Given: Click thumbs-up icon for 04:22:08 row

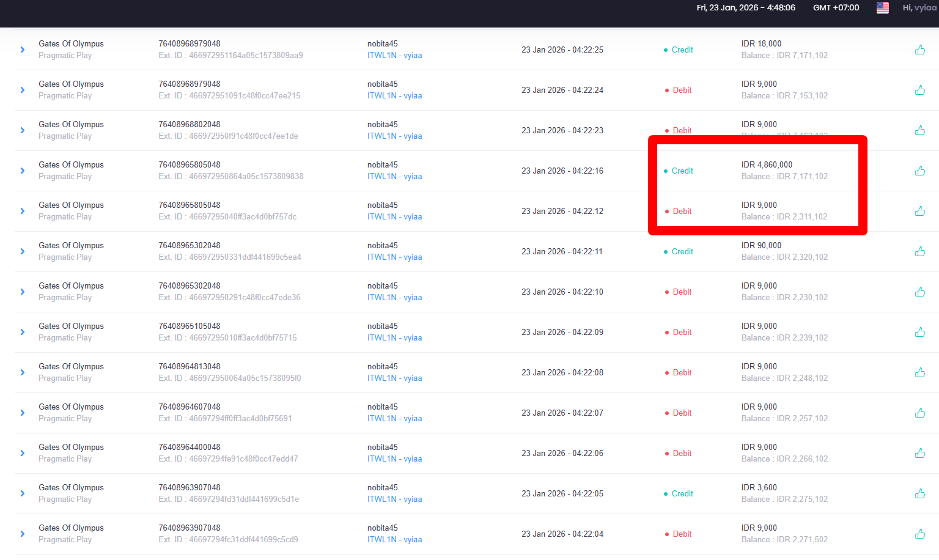Looking at the screenshot, I should click(920, 372).
